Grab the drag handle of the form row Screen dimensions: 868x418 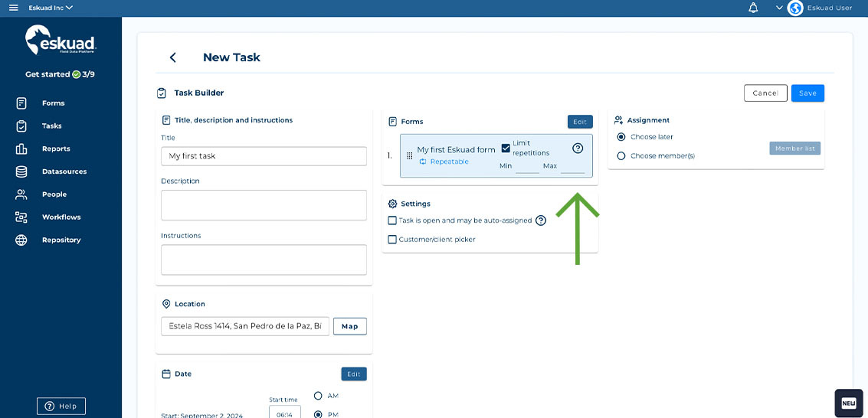point(409,155)
